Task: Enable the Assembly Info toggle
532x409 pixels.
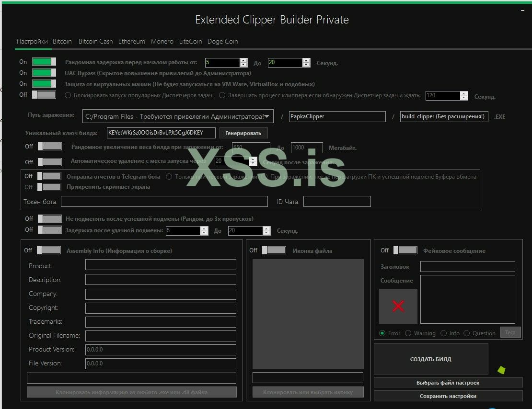Action: (x=49, y=250)
